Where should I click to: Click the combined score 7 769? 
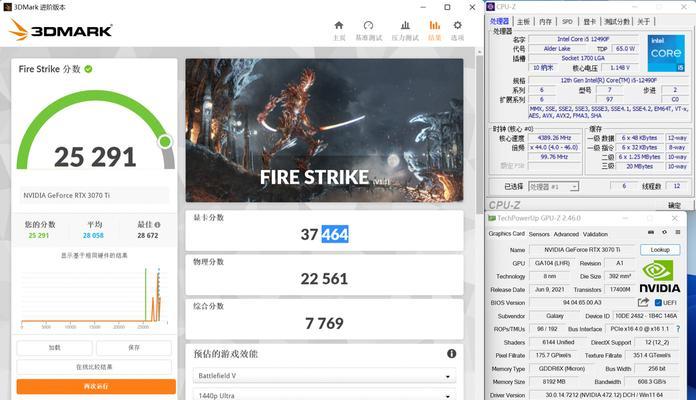(324, 323)
